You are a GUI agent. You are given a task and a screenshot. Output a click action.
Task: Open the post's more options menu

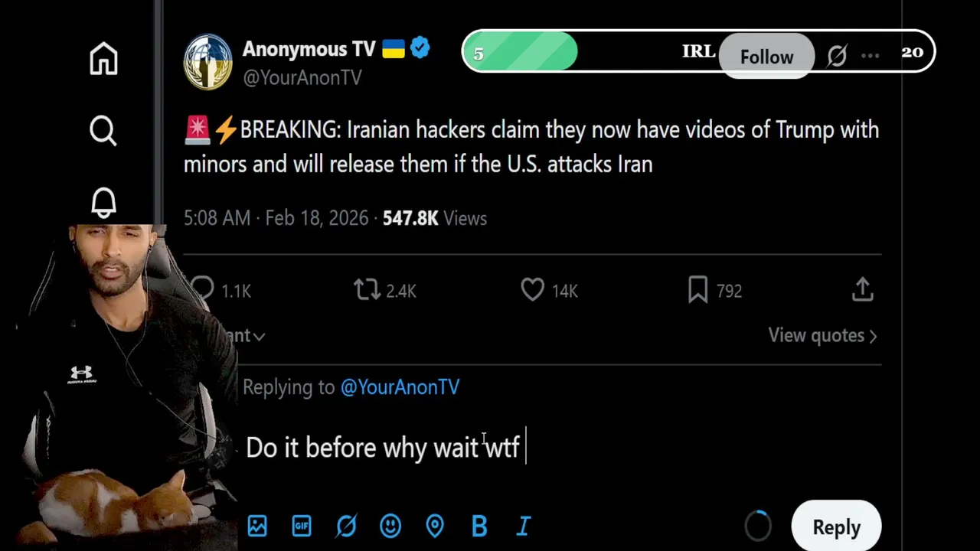[871, 56]
